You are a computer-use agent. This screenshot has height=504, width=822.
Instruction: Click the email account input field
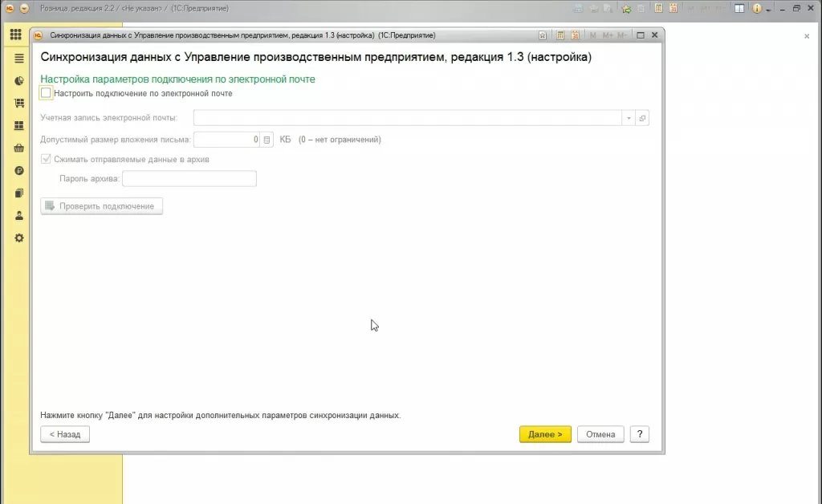coord(408,118)
